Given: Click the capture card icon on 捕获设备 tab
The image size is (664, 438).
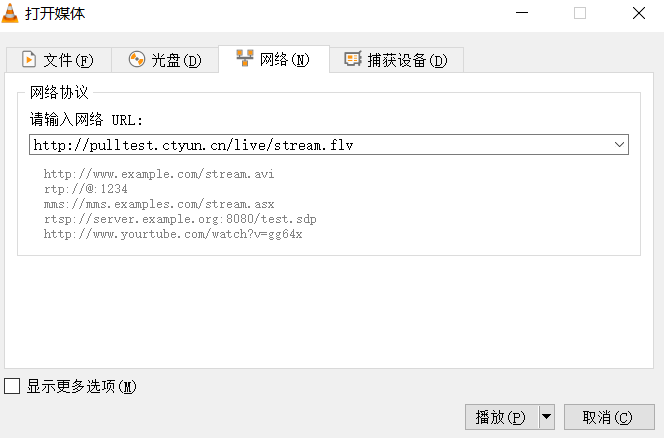Looking at the screenshot, I should (x=352, y=60).
